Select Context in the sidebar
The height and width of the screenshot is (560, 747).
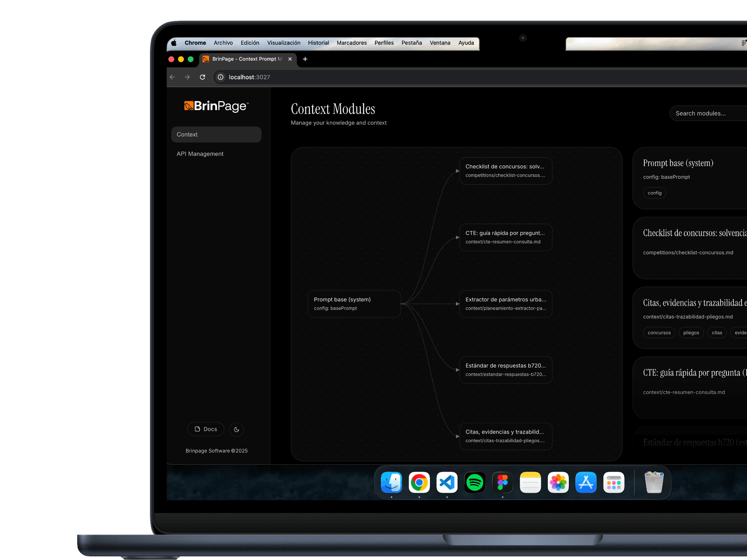(216, 134)
